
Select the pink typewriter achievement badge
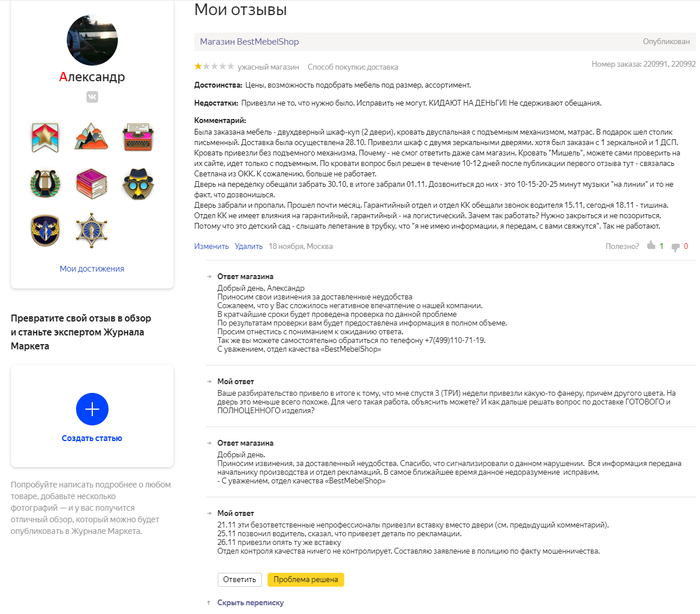click(x=138, y=137)
